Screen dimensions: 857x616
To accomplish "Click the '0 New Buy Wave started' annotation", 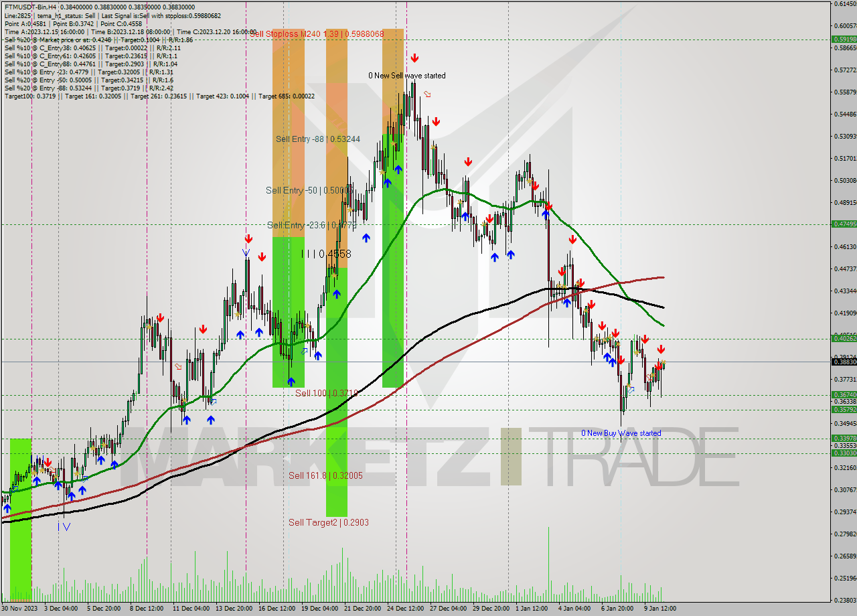I will 621,433.
